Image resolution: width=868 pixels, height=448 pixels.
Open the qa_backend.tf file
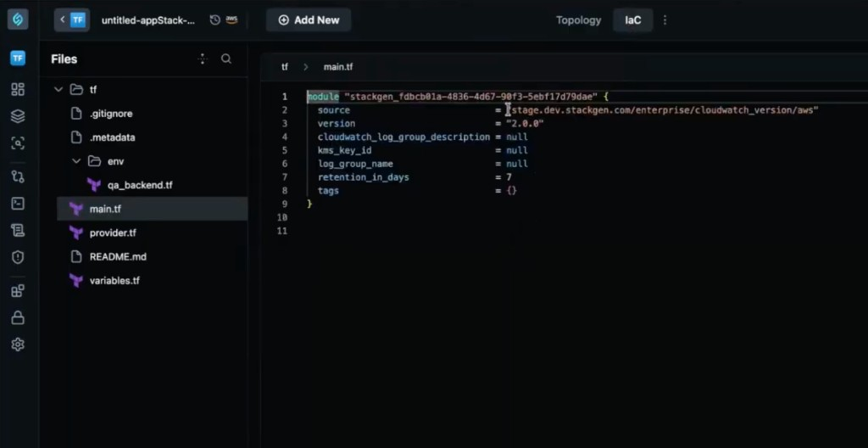140,185
